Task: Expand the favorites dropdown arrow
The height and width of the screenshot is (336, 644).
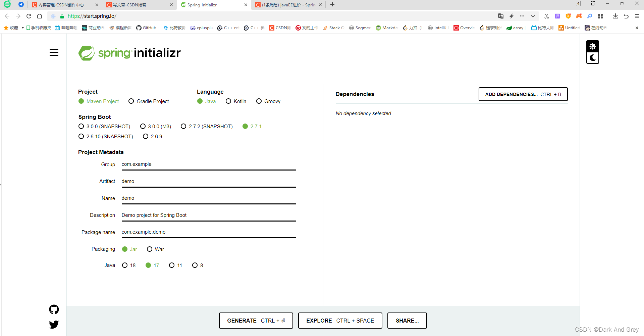Action: [22, 28]
